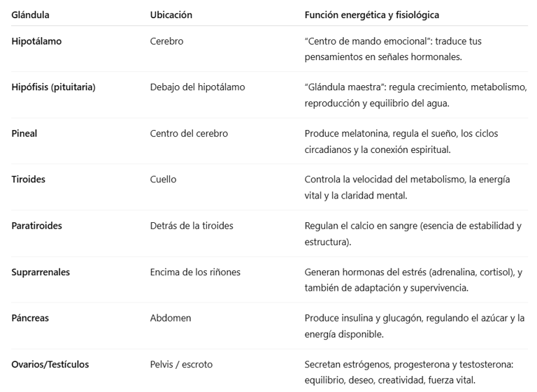The width and height of the screenshot is (537, 392).
Task: Select the Páncreas row label
Action: 30,318
